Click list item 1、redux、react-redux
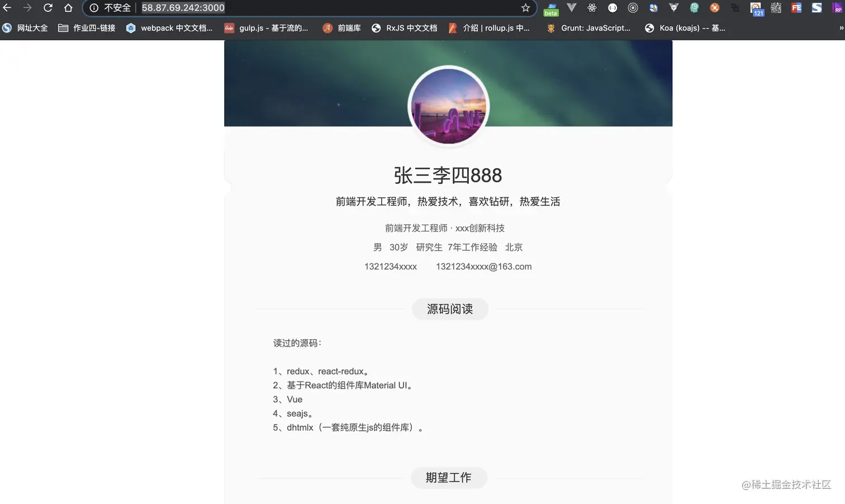 (321, 372)
